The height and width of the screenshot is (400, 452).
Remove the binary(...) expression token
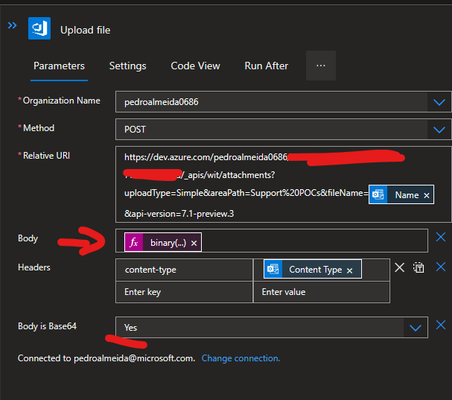[194, 243]
